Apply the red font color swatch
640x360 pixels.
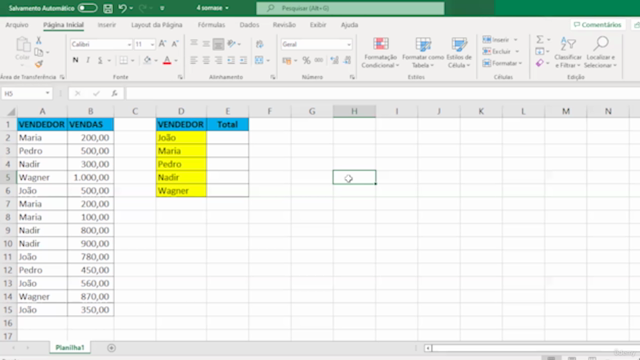[167, 60]
